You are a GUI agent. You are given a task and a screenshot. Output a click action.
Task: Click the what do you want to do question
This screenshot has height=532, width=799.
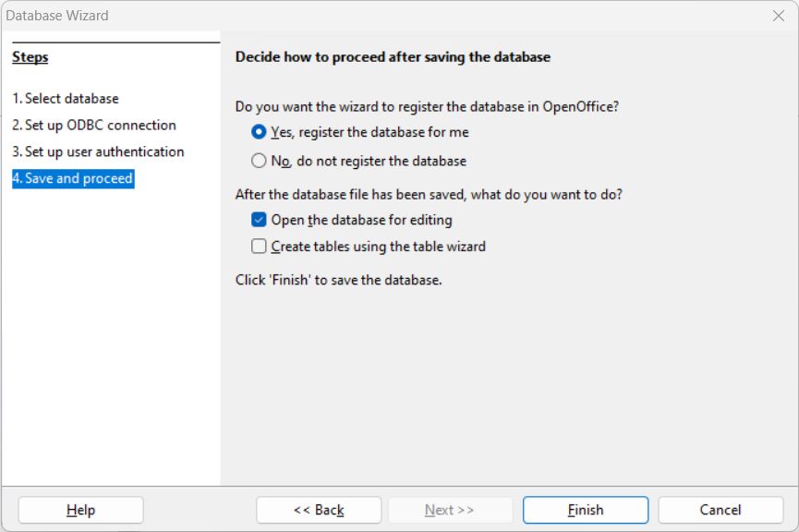(429, 195)
